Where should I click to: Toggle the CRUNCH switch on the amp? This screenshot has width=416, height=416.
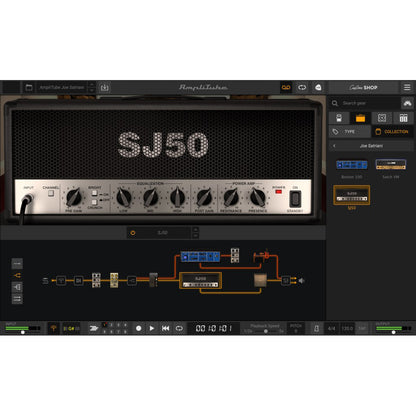click(x=95, y=202)
